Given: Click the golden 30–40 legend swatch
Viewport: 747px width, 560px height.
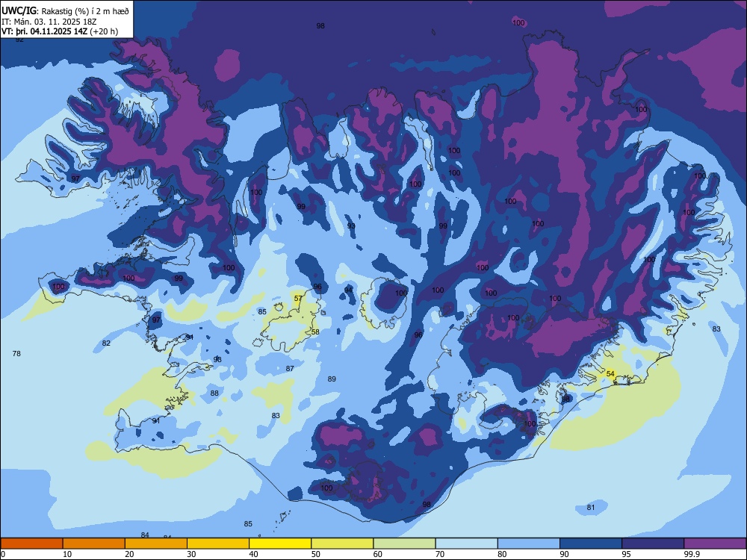Looking at the screenshot, I should pos(218,544).
